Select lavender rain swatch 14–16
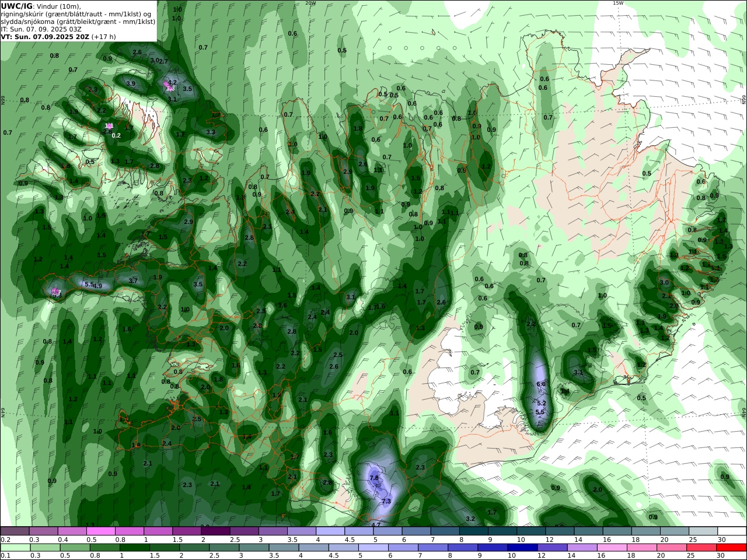 coord(582,548)
